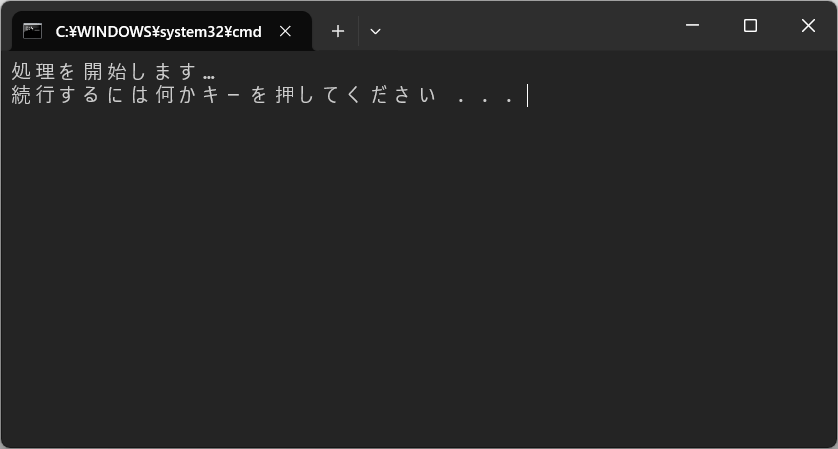Maximize the terminal window
Screen dimensions: 838x449
(750, 25)
